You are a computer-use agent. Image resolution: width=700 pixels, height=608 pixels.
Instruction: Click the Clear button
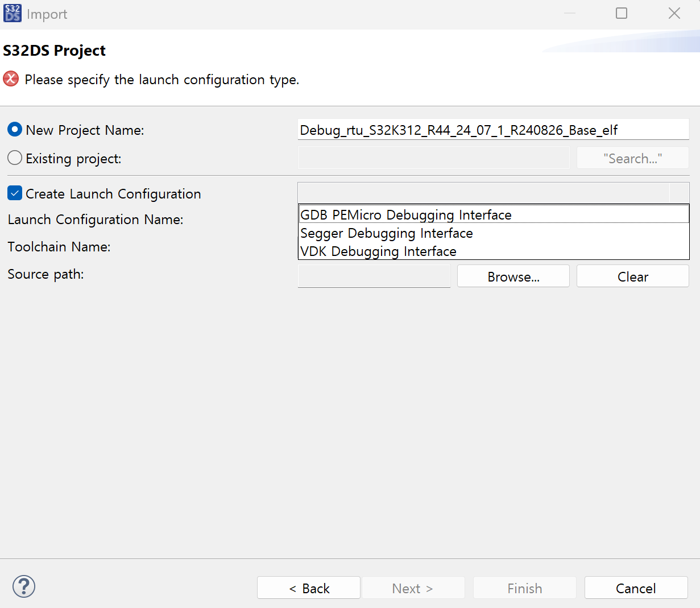[633, 276]
